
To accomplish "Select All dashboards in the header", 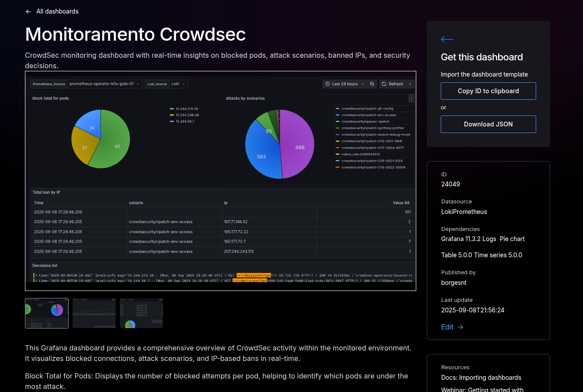I will (57, 11).
